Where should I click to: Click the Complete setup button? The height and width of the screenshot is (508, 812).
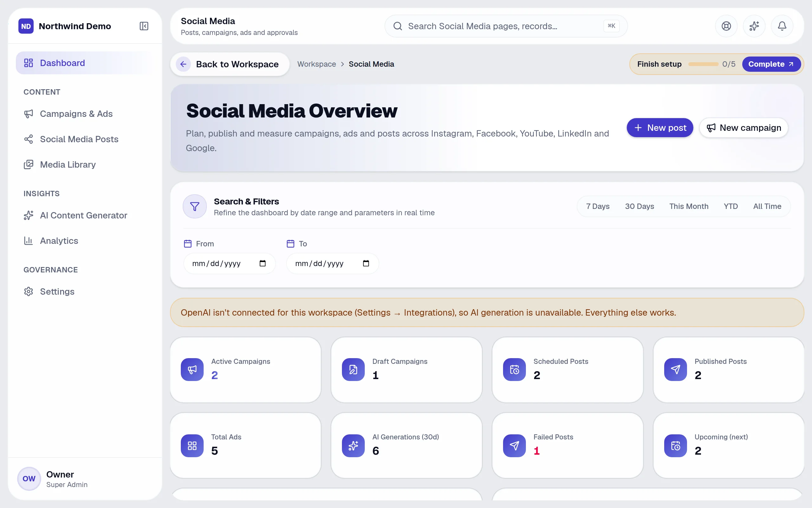click(771, 64)
